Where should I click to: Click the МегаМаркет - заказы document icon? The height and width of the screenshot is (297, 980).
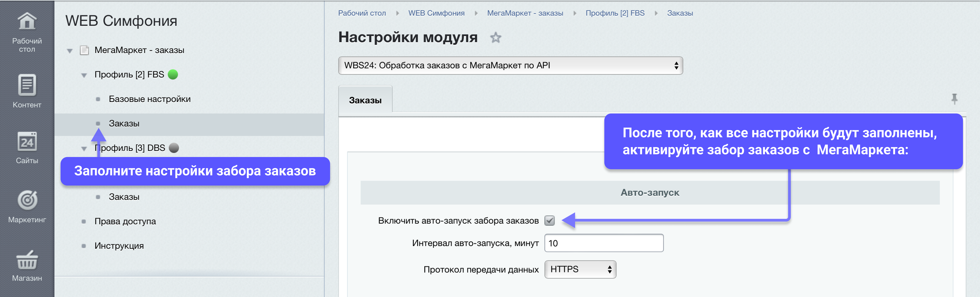point(84,50)
